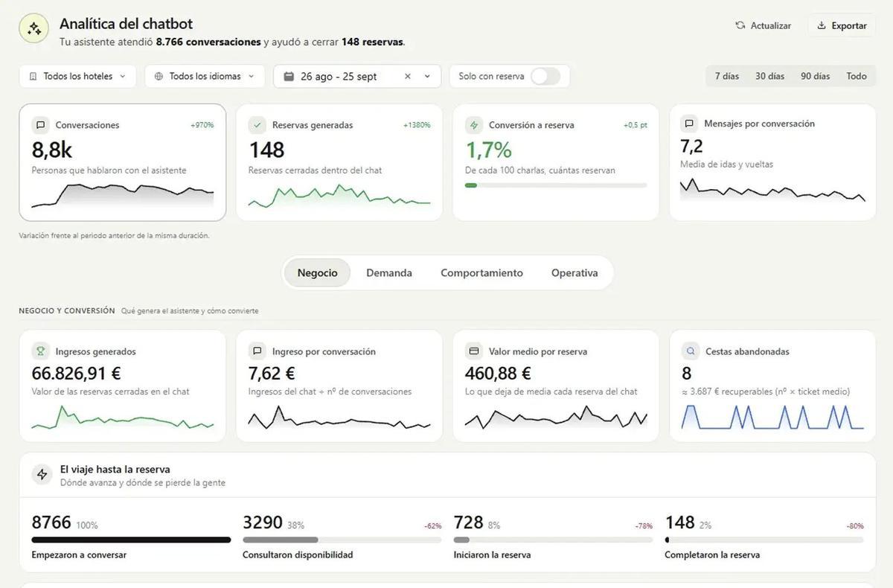This screenshot has height=588, width=893.
Task: Click the chat bubble icon in Conversaciones card
Action: click(41, 125)
